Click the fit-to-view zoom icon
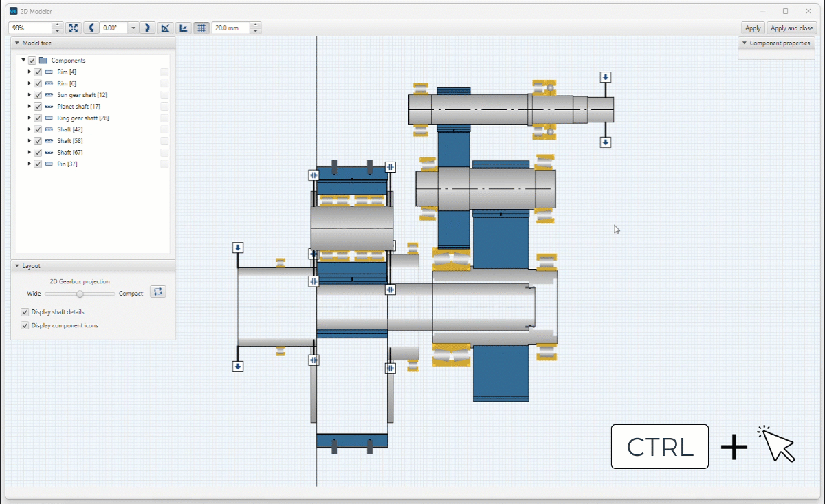Viewport: 825px width, 504px height. 74,28
